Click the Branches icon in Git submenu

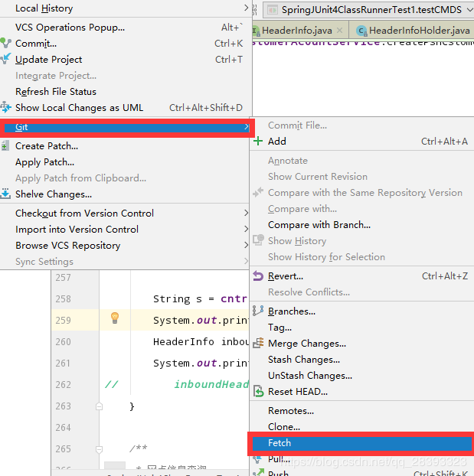pos(258,311)
